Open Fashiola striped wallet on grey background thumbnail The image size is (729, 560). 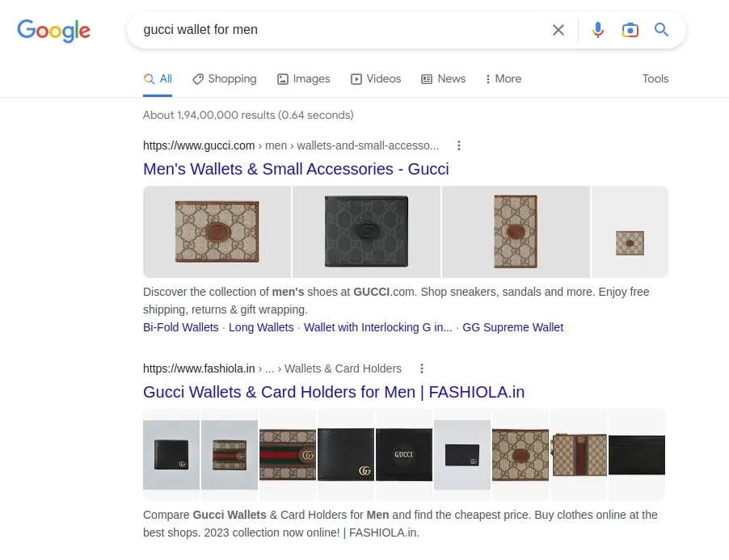tap(230, 455)
